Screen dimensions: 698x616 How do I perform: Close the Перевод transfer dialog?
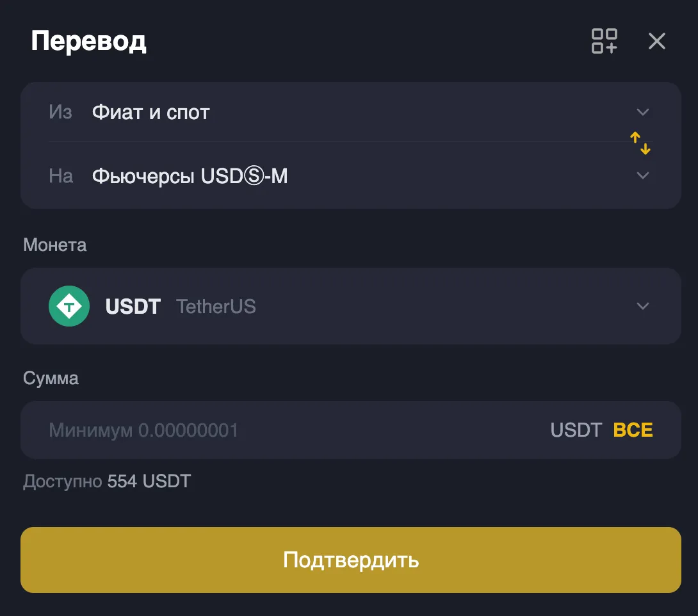click(x=657, y=41)
